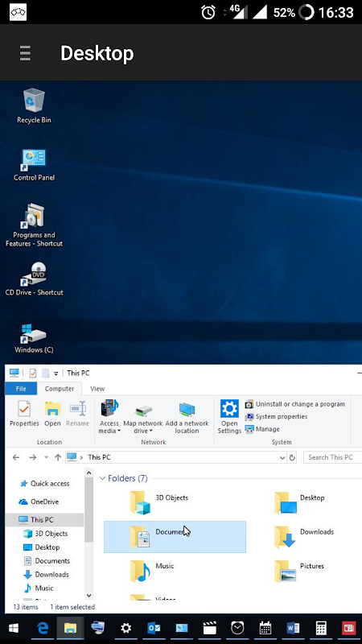Click the Search This PC field

pyautogui.click(x=332, y=457)
